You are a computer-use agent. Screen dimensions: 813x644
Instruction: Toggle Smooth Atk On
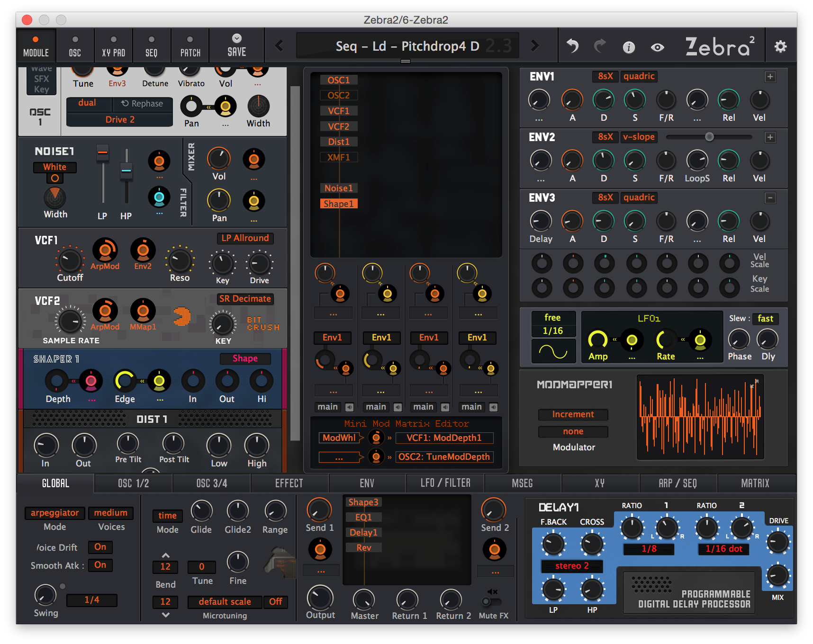click(x=100, y=565)
